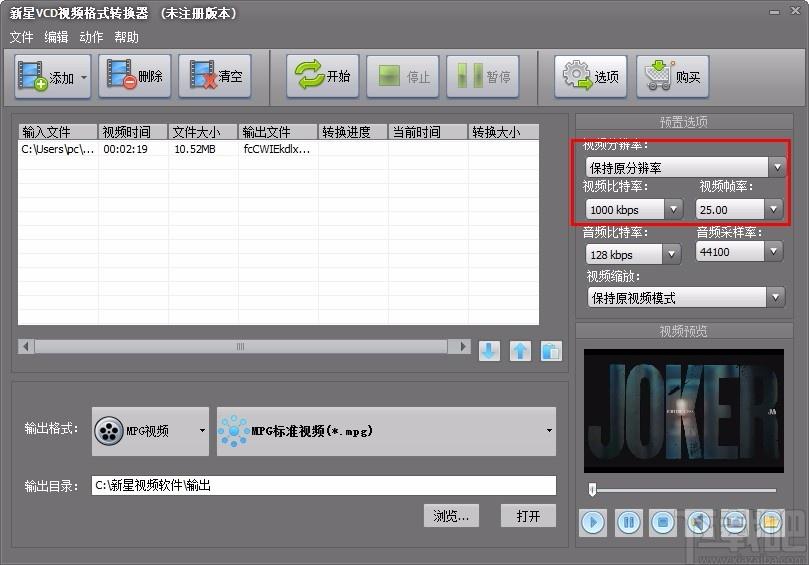Click the 当前时间 column header
Screen dimensions: 809x565
tap(428, 132)
